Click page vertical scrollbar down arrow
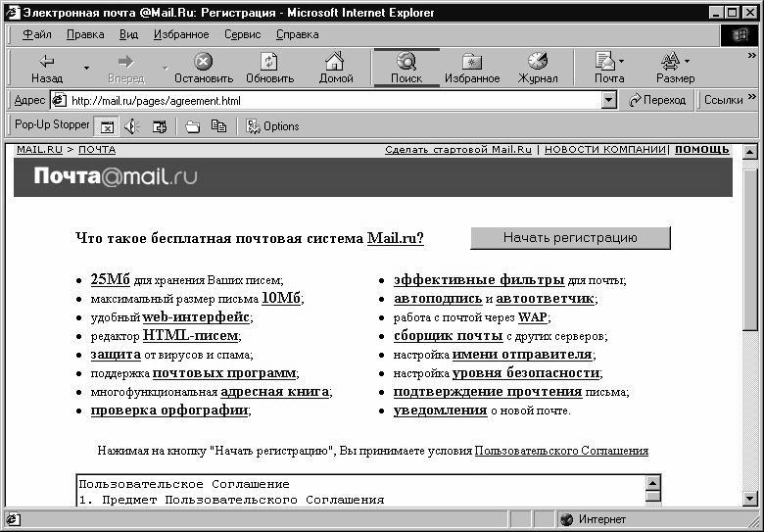Screen dimensions: 764x532 click(x=750, y=499)
